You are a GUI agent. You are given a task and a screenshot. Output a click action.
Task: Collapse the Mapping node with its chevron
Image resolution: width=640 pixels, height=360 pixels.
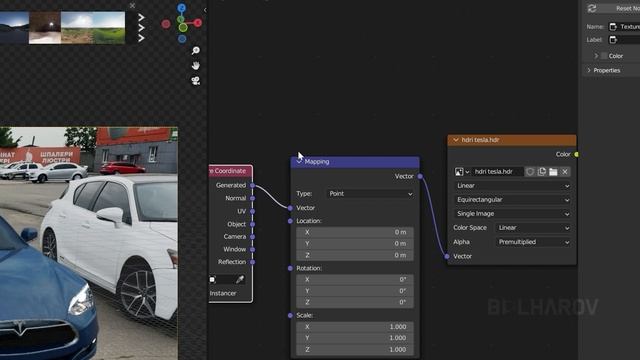pos(299,162)
